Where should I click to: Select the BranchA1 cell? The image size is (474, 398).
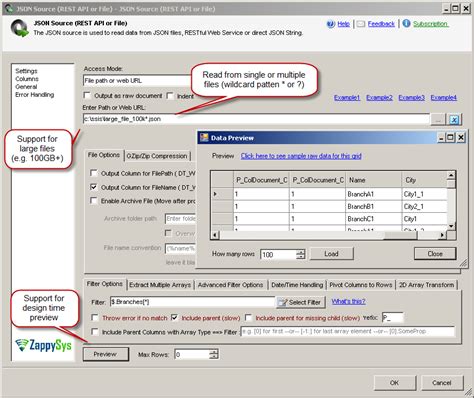pyautogui.click(x=374, y=194)
